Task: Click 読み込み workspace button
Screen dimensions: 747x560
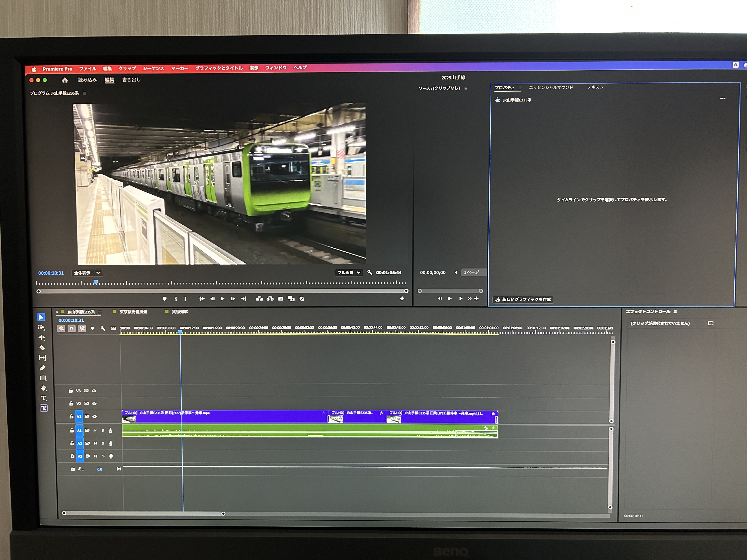Action: (87, 80)
